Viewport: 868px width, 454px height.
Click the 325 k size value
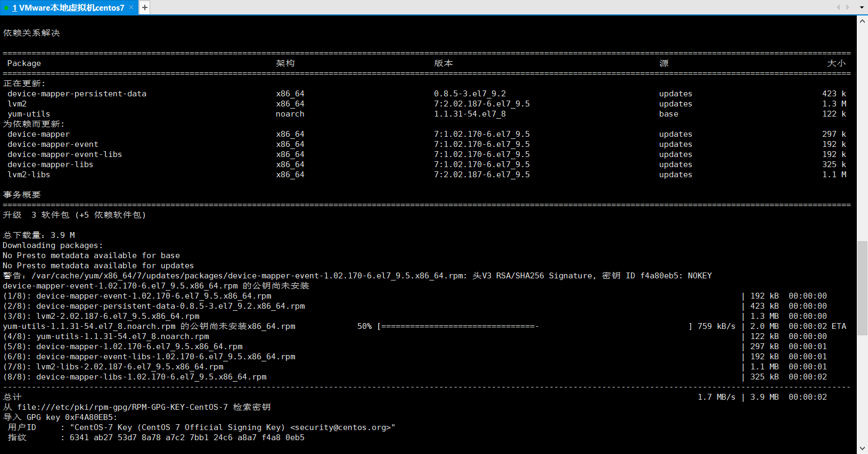pyautogui.click(x=834, y=164)
